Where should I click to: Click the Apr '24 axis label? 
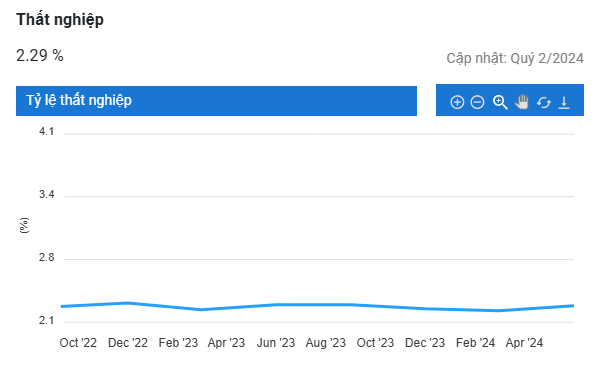click(524, 343)
